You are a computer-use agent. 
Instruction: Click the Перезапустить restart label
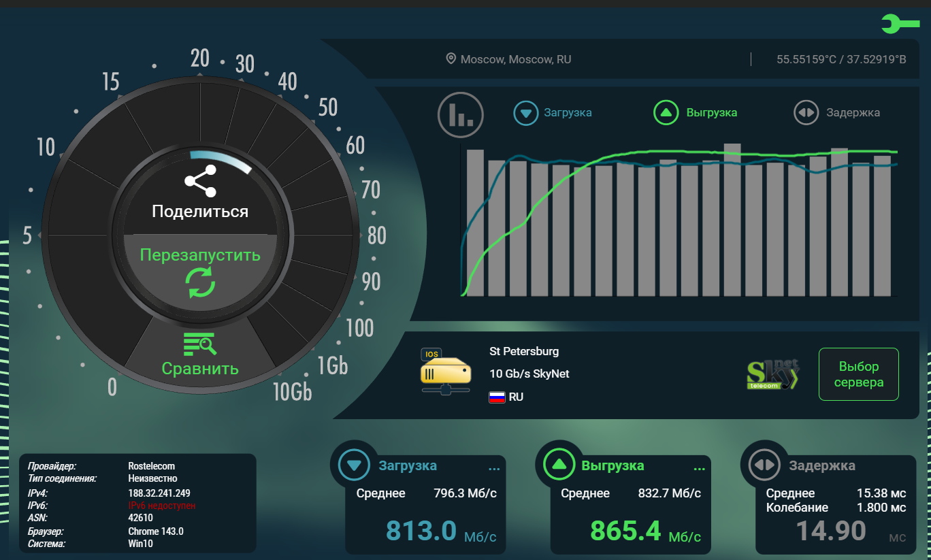click(x=200, y=255)
